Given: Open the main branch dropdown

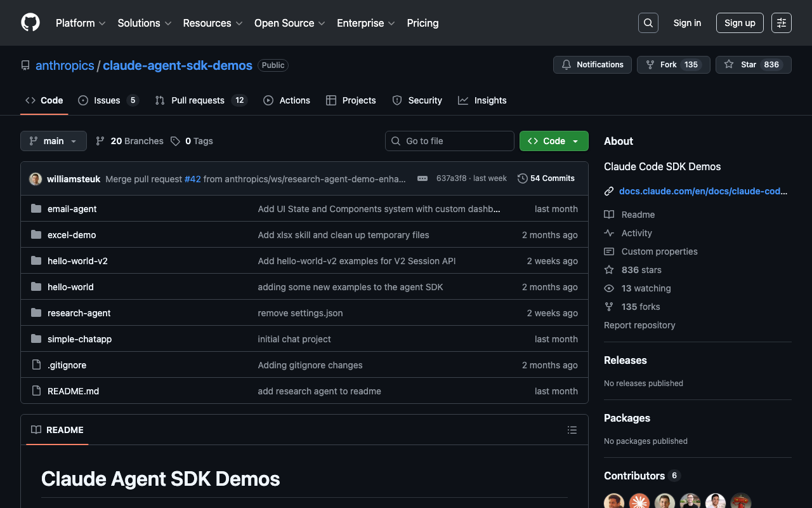Looking at the screenshot, I should pos(53,141).
